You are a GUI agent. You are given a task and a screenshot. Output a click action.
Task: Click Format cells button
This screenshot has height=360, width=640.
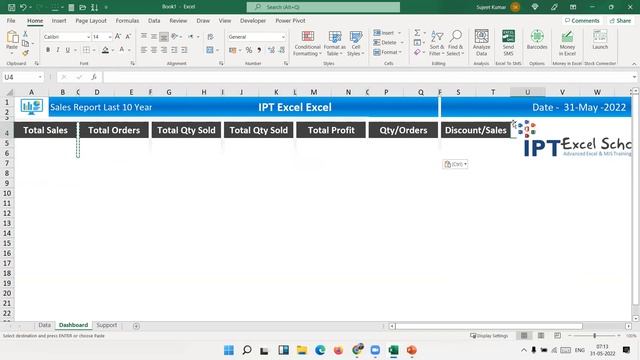[x=388, y=52]
